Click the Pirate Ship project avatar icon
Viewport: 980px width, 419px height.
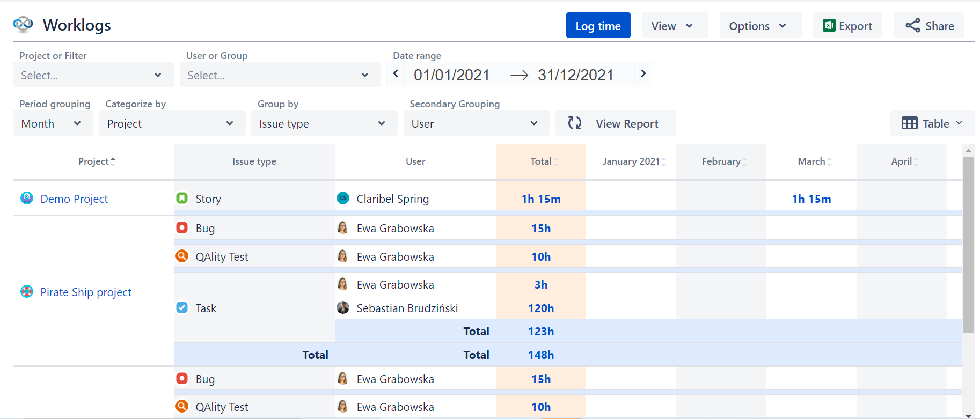coord(27,291)
